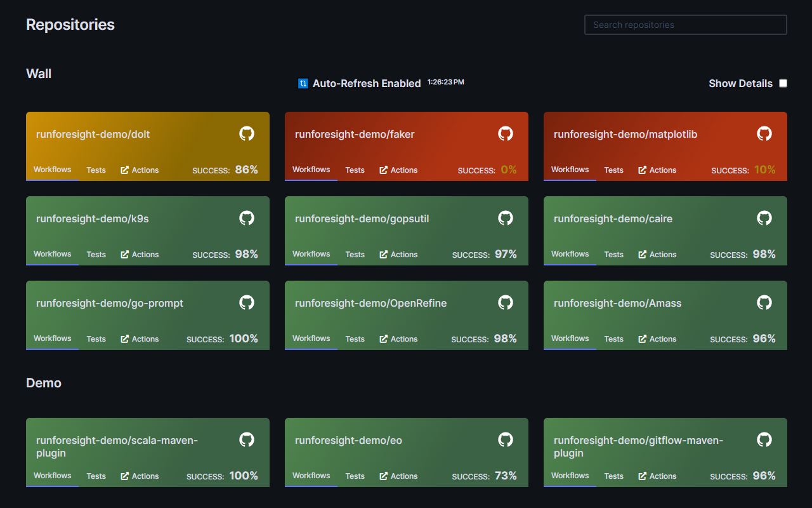Image resolution: width=812 pixels, height=508 pixels.
Task: Open Actions for the OpenRefine repository
Action: [x=403, y=338]
